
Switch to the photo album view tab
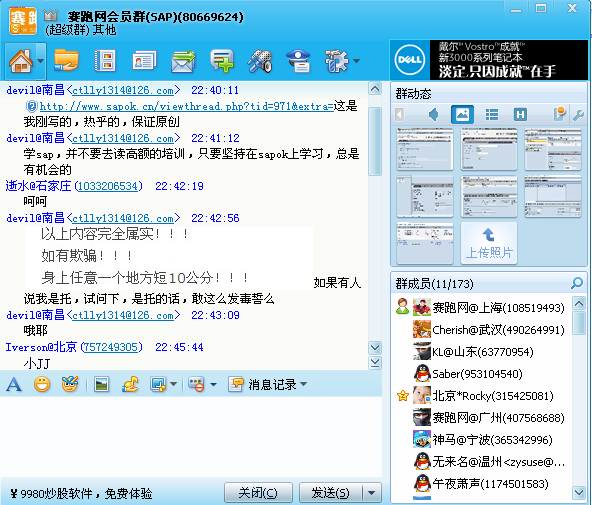click(x=462, y=114)
